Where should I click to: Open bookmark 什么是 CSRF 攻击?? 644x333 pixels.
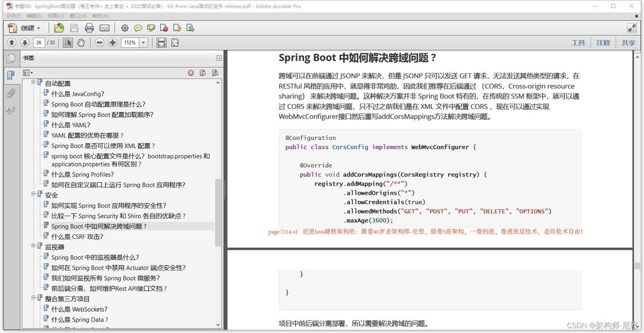tap(77, 237)
